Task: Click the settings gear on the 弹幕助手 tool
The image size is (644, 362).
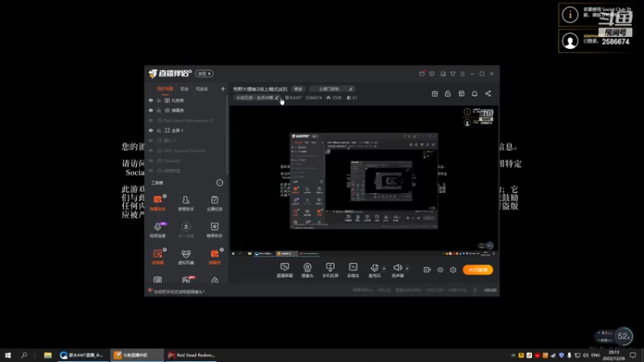Action: [165, 196]
